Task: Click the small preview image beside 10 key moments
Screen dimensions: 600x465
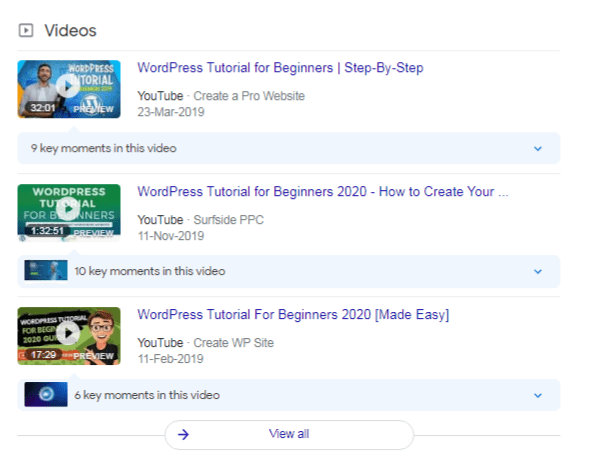Action: [46, 270]
